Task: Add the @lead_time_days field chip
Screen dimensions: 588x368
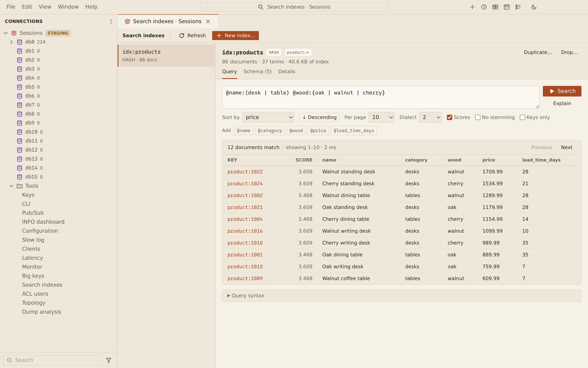Action: point(354,131)
